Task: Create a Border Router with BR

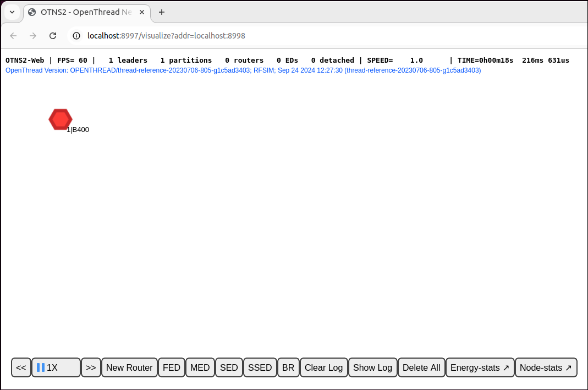Action: tap(288, 367)
